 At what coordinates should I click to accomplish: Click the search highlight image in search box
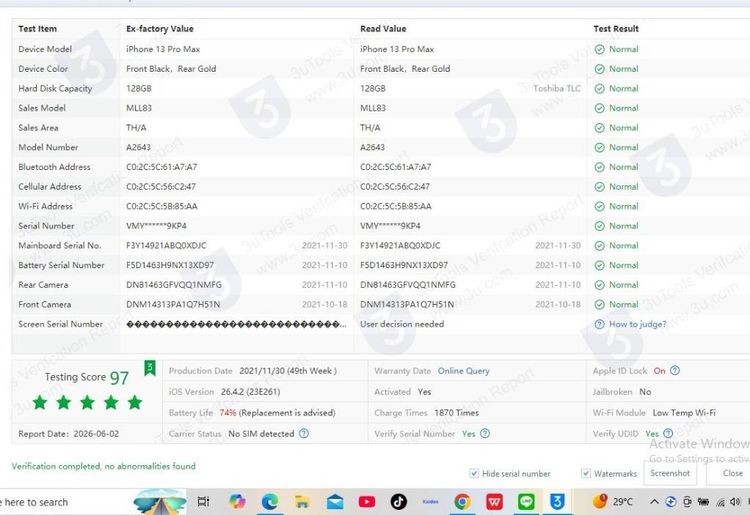point(159,502)
